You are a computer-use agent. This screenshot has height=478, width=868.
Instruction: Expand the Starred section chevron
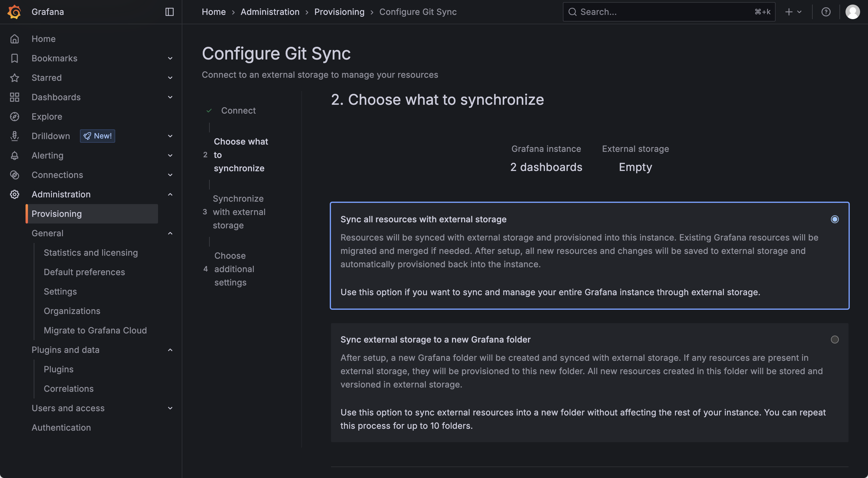coord(170,78)
